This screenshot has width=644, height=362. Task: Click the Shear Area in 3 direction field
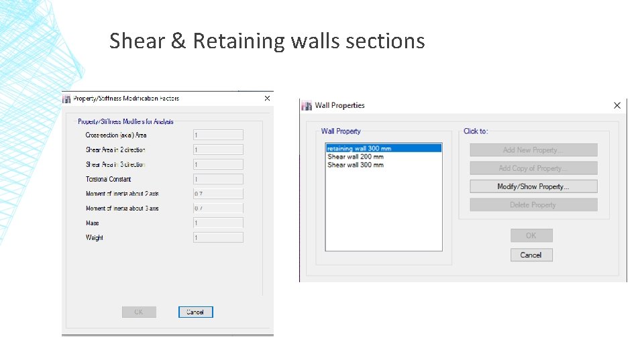coord(218,165)
